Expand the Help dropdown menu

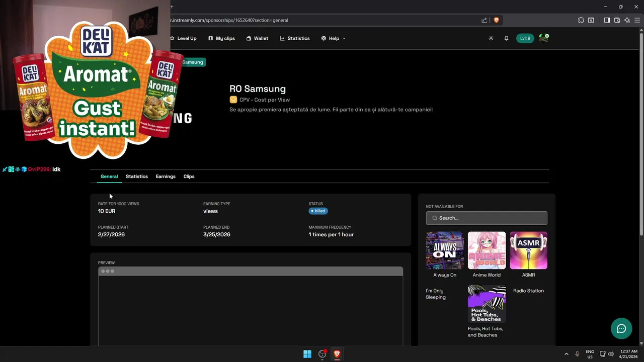(x=333, y=38)
